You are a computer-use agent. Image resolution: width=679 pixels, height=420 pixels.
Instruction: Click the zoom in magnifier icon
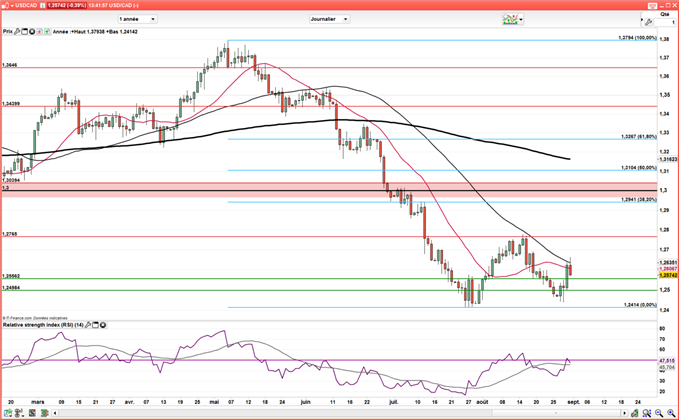(x=671, y=413)
